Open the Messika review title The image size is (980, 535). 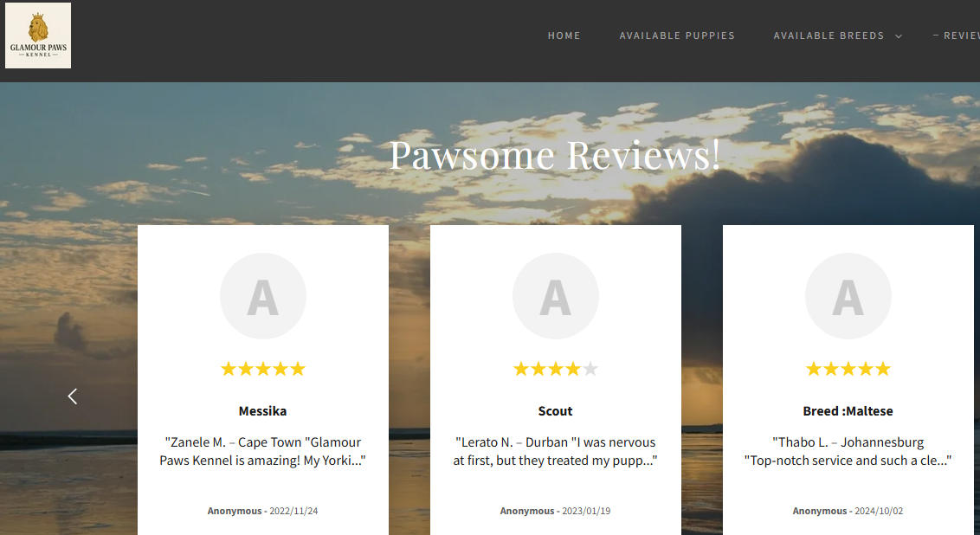tap(262, 411)
